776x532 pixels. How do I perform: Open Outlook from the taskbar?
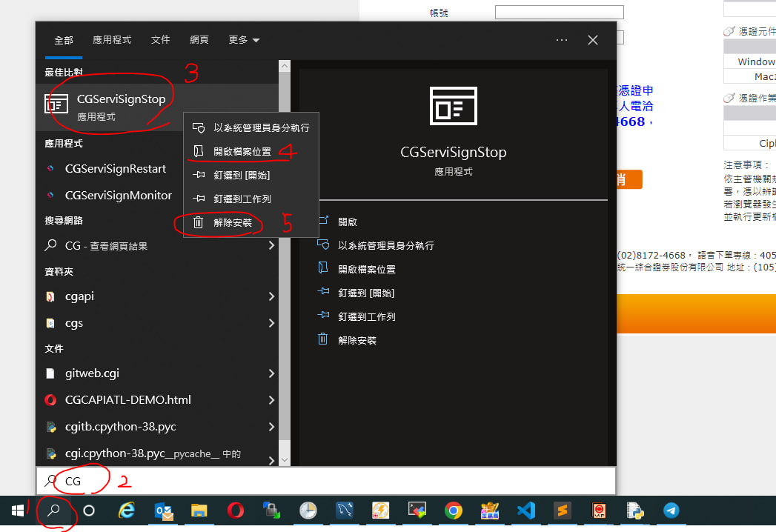point(163,511)
